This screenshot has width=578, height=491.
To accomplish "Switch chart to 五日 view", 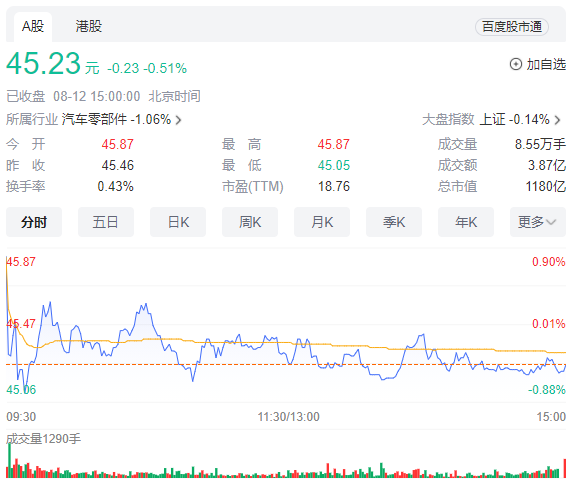I will click(x=106, y=222).
